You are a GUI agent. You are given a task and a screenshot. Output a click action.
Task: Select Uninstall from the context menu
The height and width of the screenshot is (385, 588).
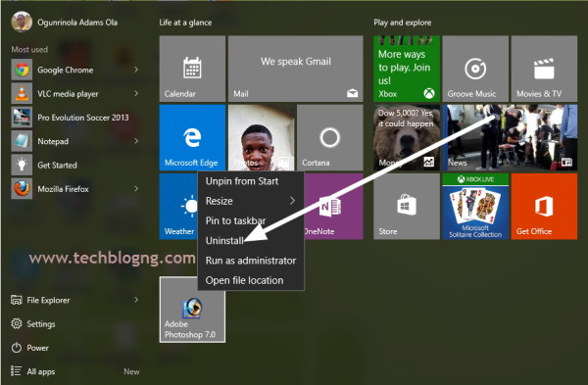tap(251, 241)
